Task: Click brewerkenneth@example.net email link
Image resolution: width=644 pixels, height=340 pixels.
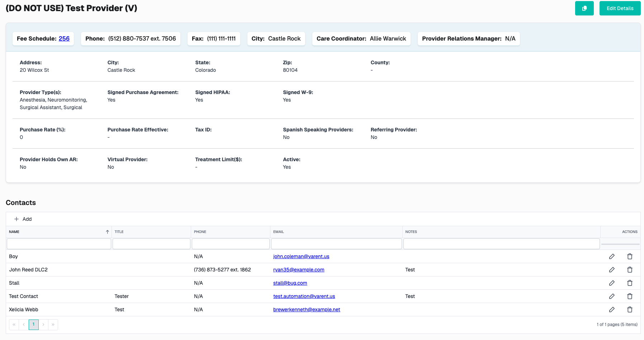Action: click(307, 309)
